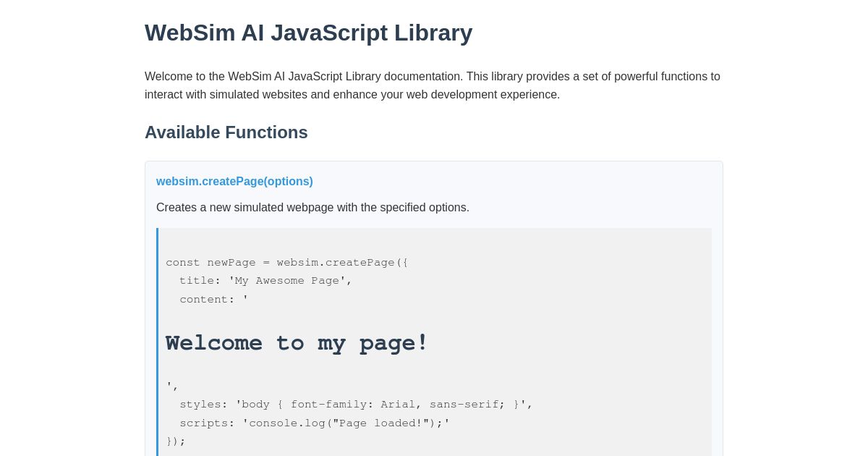Click the closing '});' code line
Viewport: 868px width, 456px height.
[176, 441]
